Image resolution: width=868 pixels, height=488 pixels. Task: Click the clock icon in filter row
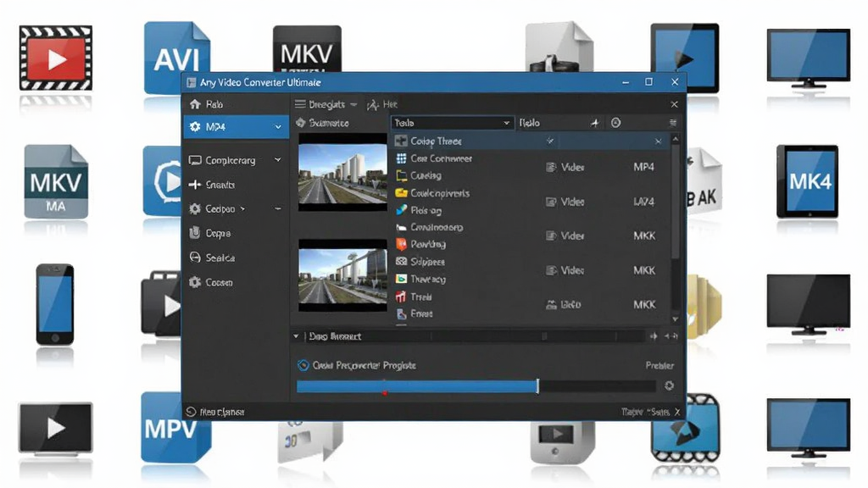(x=615, y=123)
